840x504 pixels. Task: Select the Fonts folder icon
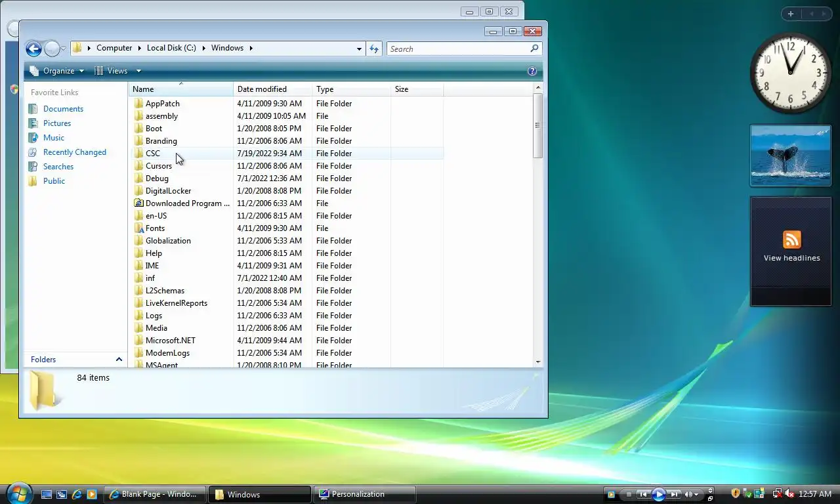point(138,228)
